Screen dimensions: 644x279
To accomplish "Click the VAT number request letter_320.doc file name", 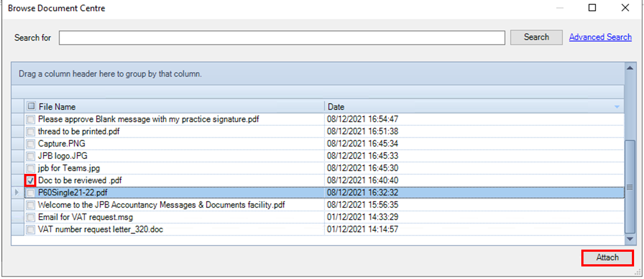I will (101, 229).
